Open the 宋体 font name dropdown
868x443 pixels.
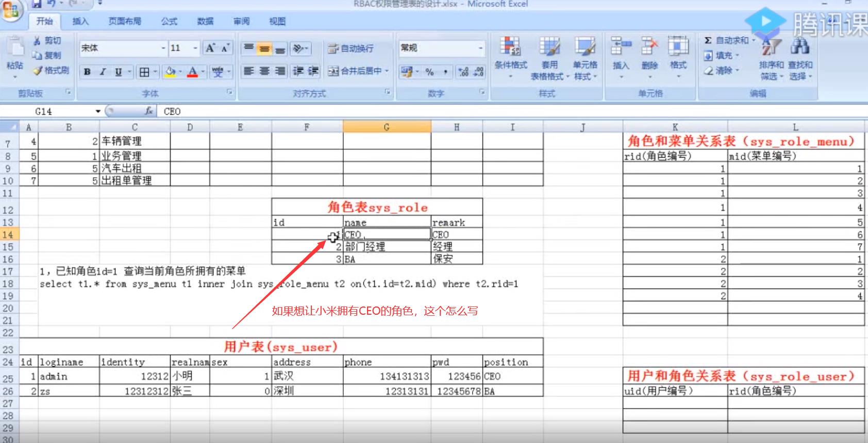163,48
